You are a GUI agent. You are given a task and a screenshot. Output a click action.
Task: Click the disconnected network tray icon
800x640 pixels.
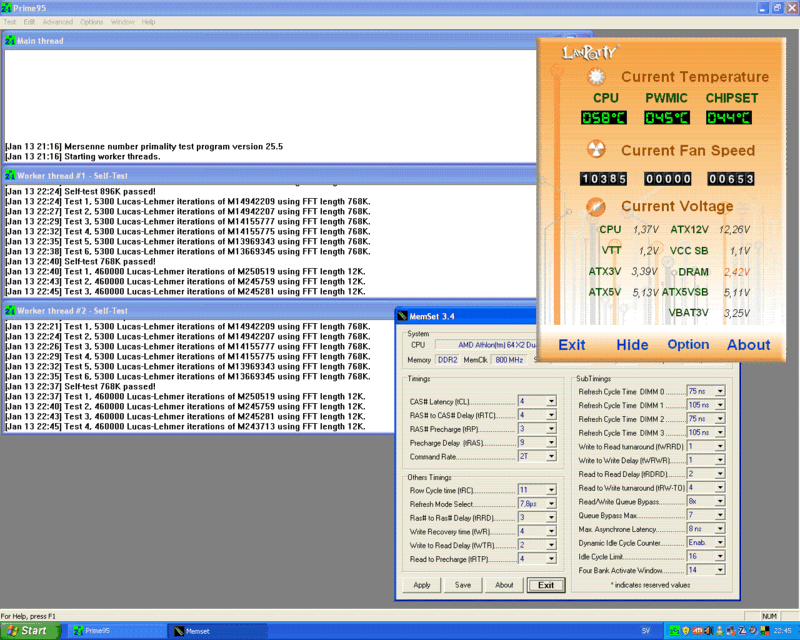[x=731, y=631]
